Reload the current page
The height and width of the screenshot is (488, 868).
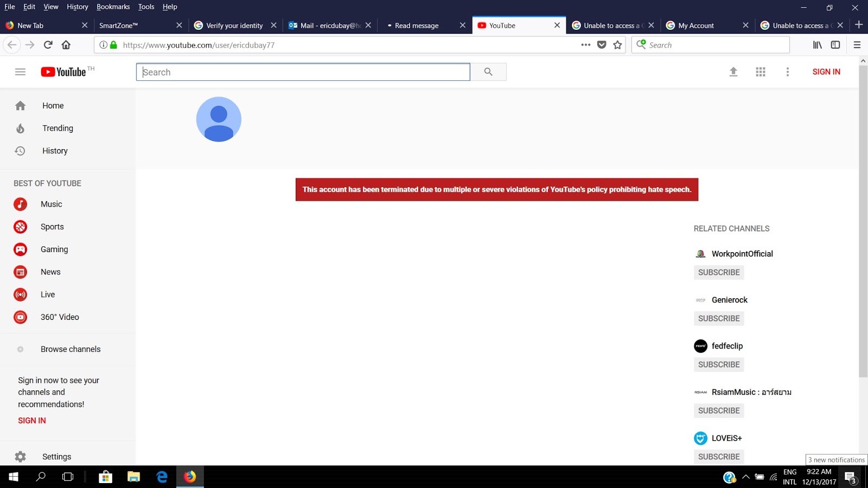click(x=48, y=45)
